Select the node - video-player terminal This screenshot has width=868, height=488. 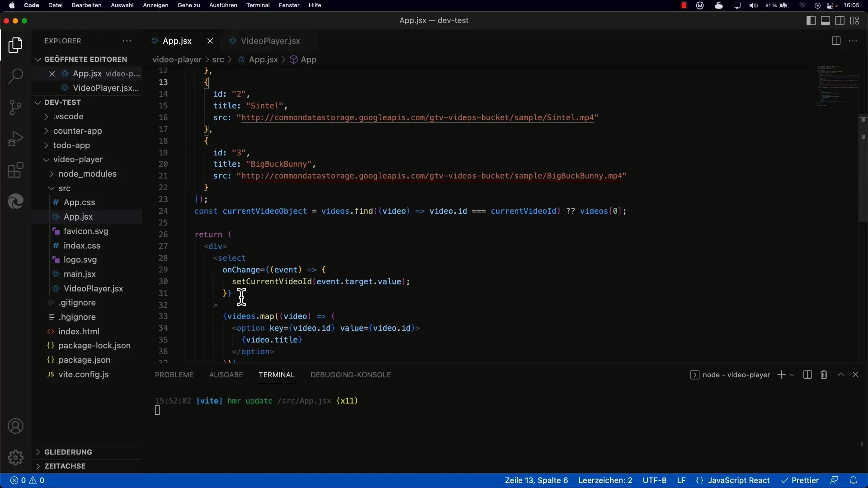point(730,375)
